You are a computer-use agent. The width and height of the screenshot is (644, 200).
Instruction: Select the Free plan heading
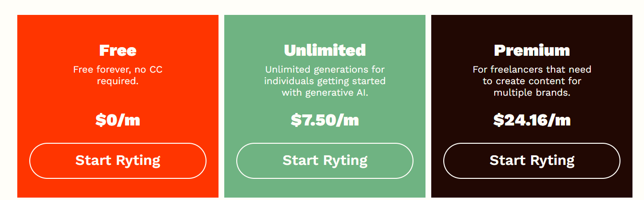(118, 50)
